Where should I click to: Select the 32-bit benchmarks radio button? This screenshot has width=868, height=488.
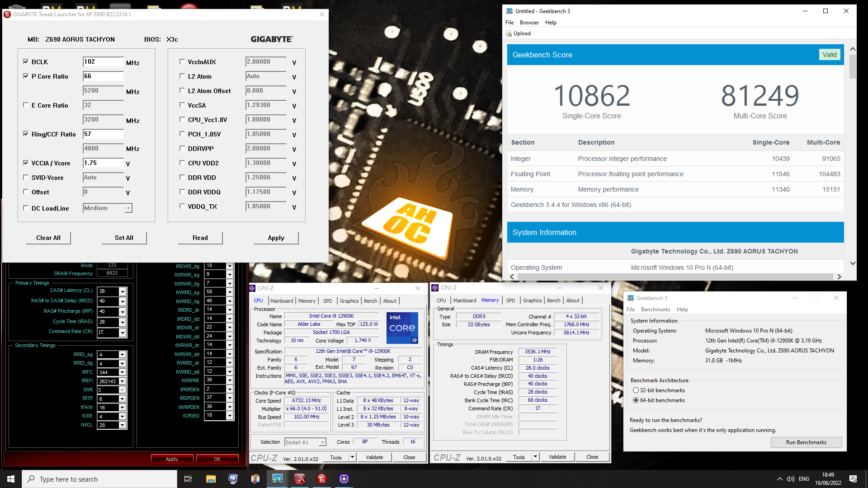pyautogui.click(x=636, y=390)
